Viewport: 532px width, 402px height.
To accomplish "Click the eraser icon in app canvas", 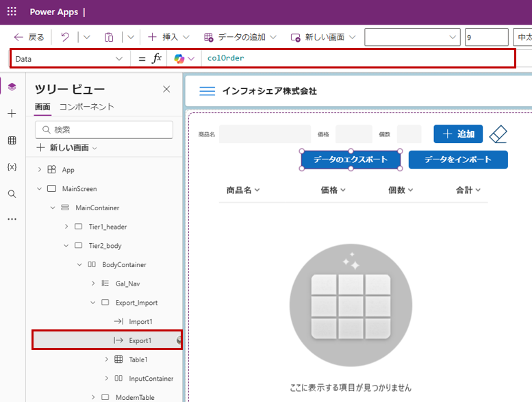I will click(x=498, y=134).
